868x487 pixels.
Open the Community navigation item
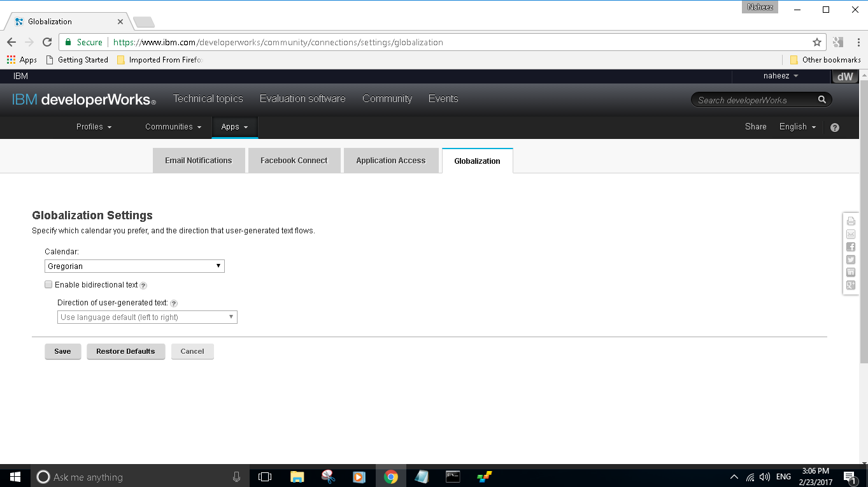(387, 99)
